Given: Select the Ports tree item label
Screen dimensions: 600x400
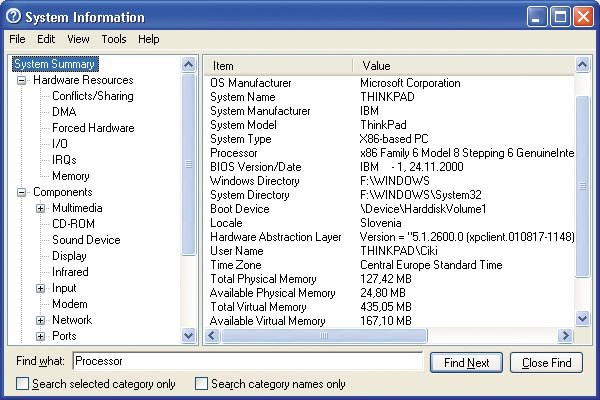Looking at the screenshot, I should 64,336.
